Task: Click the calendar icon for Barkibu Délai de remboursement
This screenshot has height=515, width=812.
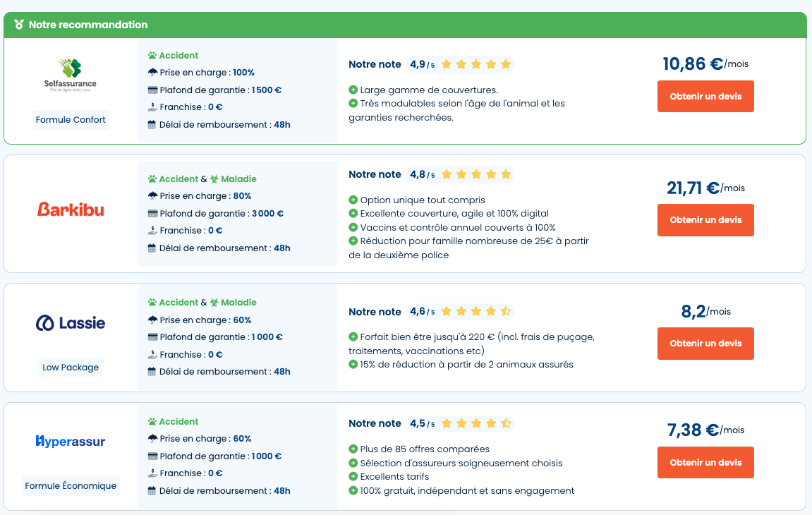Action: tap(152, 248)
